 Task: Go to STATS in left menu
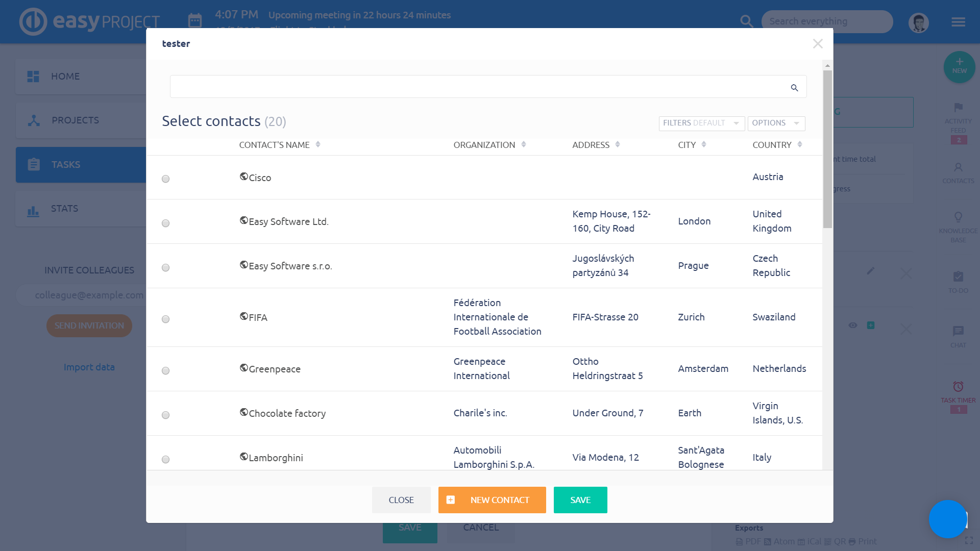click(81, 209)
